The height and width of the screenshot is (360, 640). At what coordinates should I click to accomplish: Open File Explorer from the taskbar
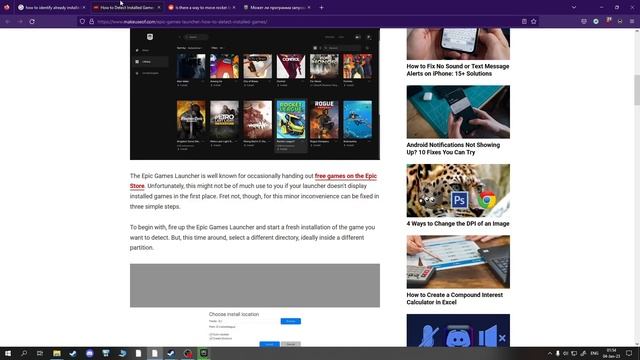(x=57, y=353)
